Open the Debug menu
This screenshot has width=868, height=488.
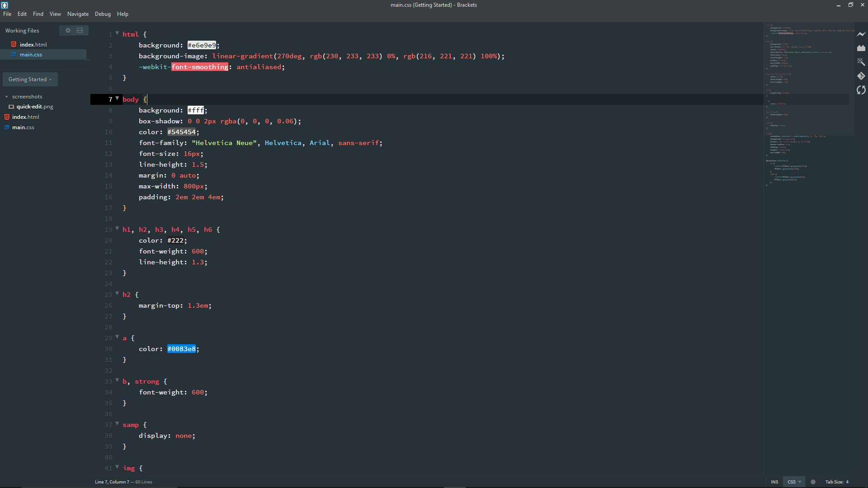click(x=103, y=14)
